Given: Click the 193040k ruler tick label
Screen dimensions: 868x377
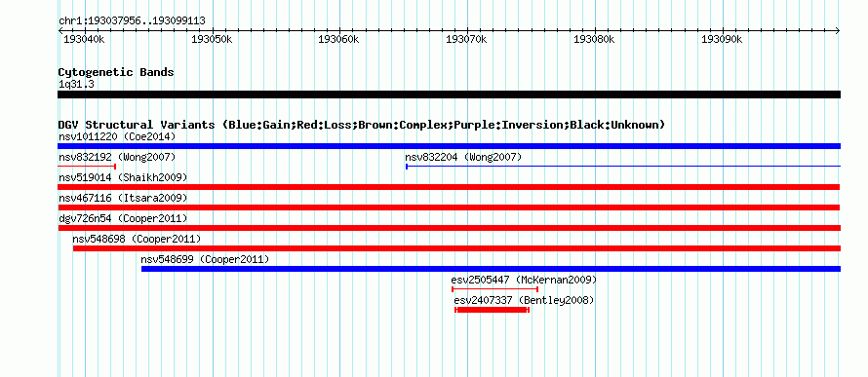Looking at the screenshot, I should click(x=84, y=40).
